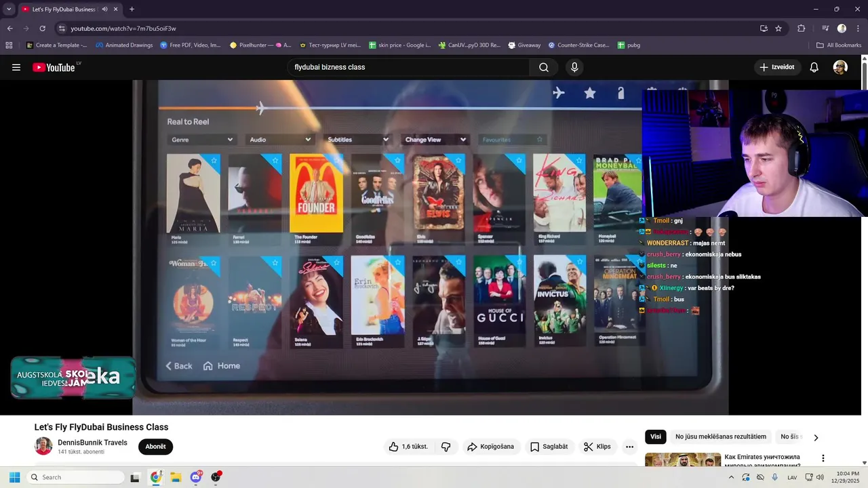Viewport: 868px width, 488px height.
Task: Toggle favourite star on the Invictus poster
Action: pyautogui.click(x=580, y=262)
